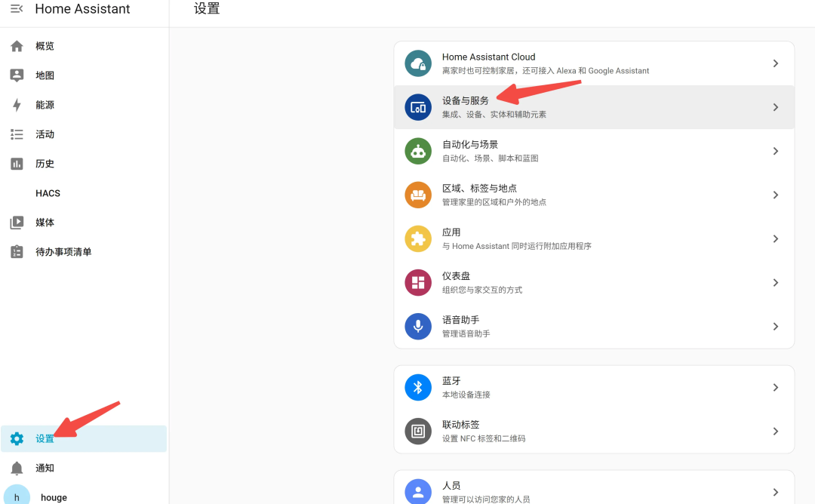Click description 组织您与家交互的方式
The image size is (815, 504).
coord(481,290)
